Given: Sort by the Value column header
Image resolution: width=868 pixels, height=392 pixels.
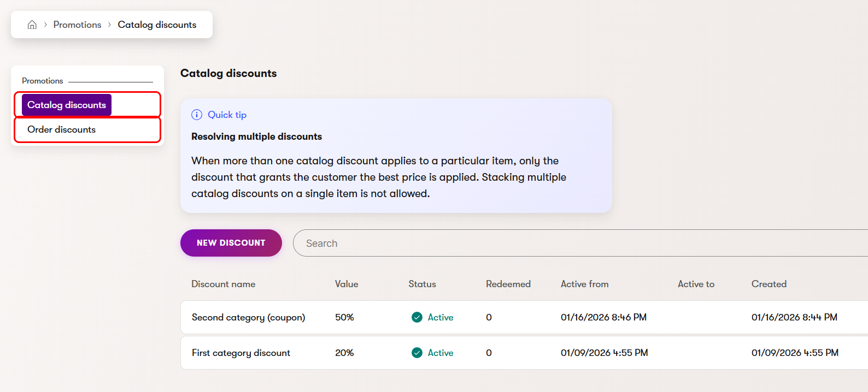Looking at the screenshot, I should [x=347, y=284].
